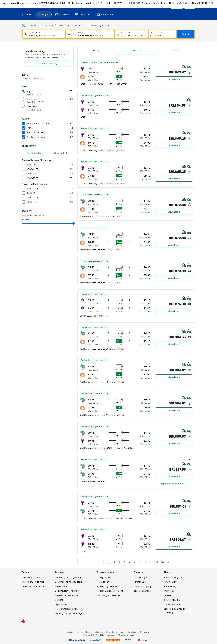Select the Returning flight tab

pos(61,153)
